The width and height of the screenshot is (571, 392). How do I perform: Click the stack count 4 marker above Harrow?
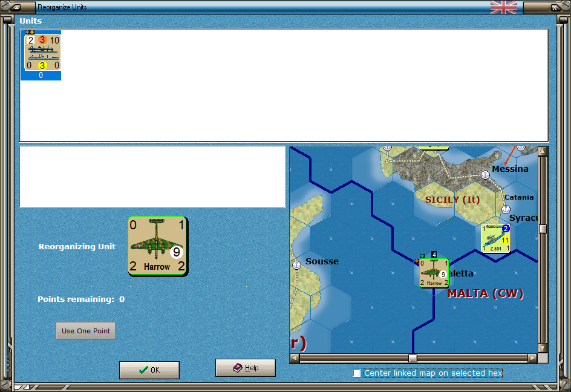click(x=434, y=254)
